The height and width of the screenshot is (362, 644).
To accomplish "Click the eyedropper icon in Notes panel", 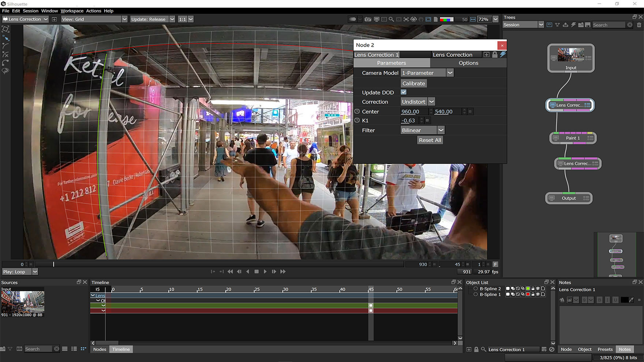I will [x=631, y=300].
